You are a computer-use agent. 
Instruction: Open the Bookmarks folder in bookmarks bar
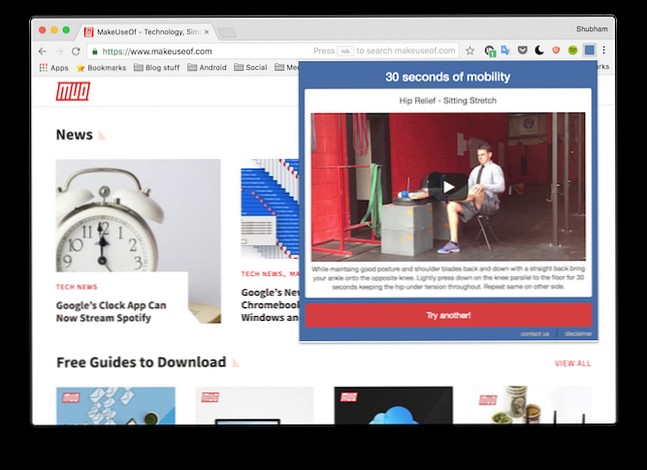[x=102, y=68]
